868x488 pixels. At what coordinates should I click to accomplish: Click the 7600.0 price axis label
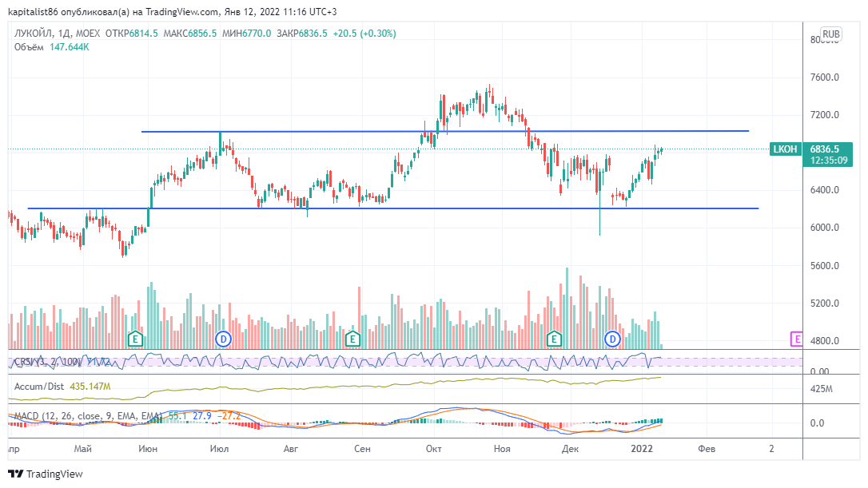coord(824,77)
